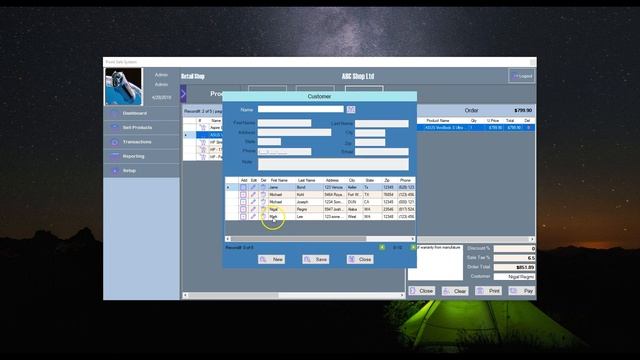
Task: Select the Joseph last name cell
Action: click(x=309, y=202)
